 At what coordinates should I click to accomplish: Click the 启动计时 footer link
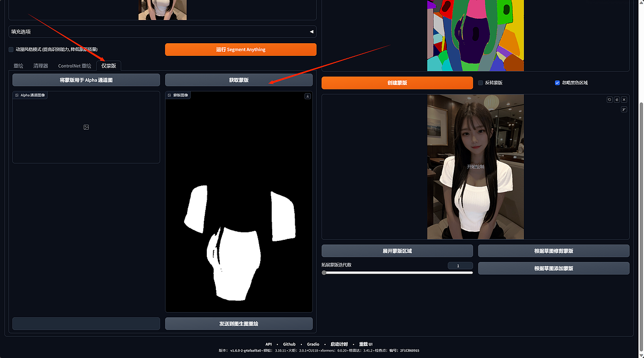click(x=339, y=344)
